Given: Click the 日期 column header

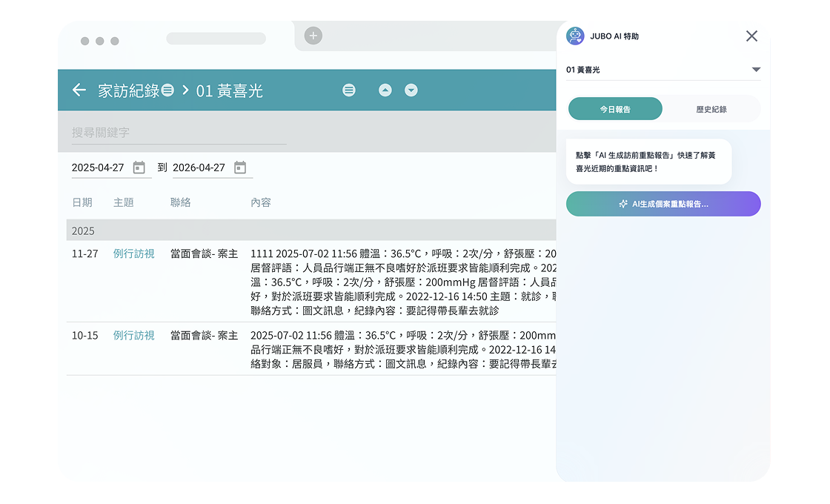Looking at the screenshot, I should click(x=82, y=202).
